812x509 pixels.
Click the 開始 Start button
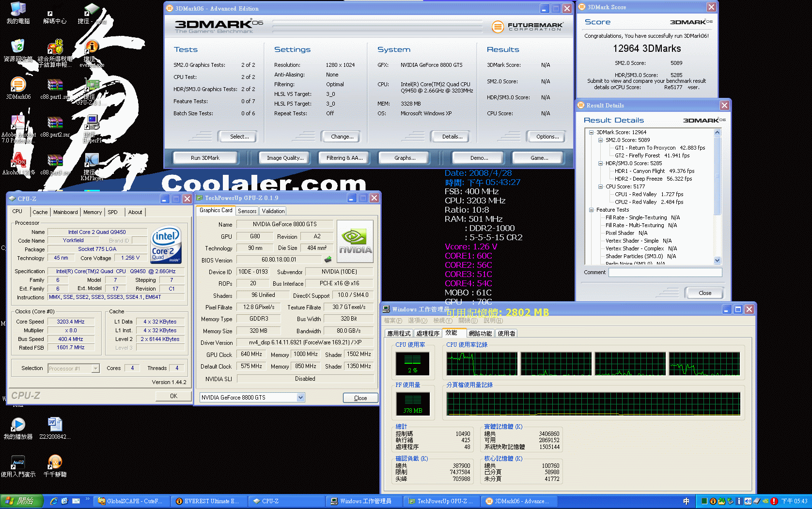click(22, 501)
